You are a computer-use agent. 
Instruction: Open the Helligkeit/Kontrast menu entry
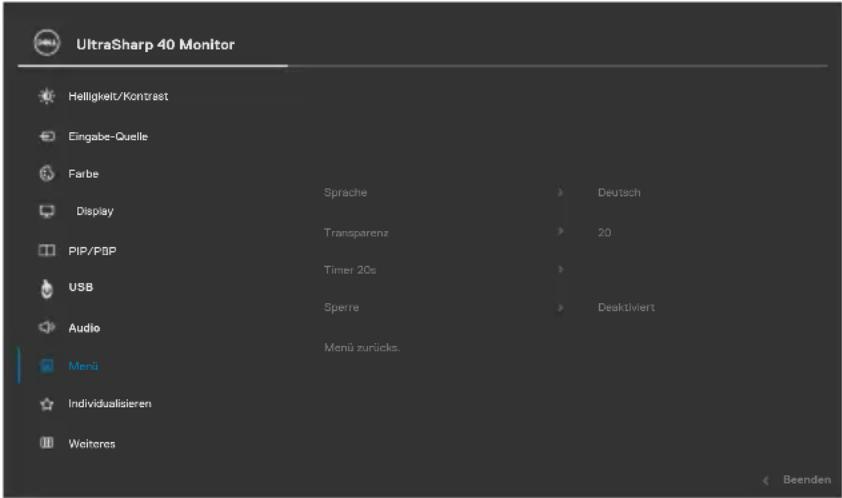(x=118, y=96)
